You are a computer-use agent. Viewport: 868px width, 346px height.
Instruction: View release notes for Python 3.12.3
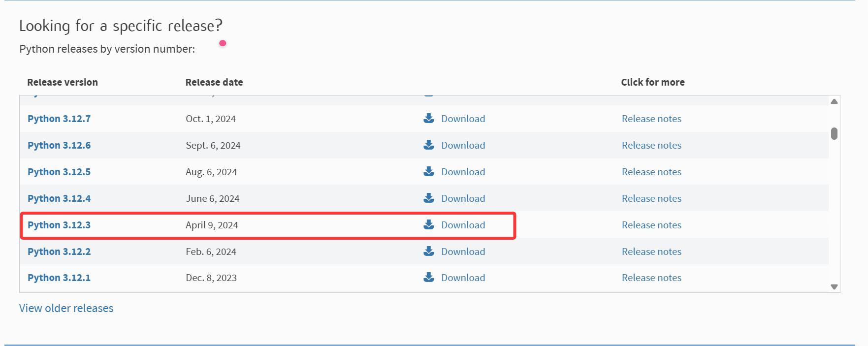[x=651, y=225]
